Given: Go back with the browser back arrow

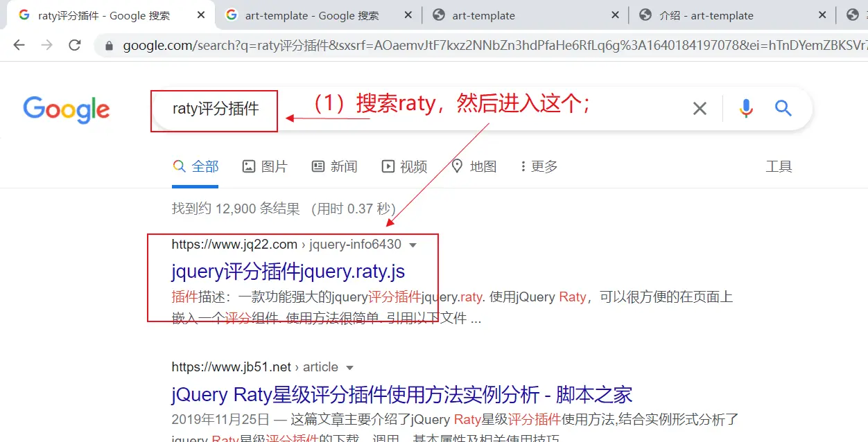Looking at the screenshot, I should point(19,45).
